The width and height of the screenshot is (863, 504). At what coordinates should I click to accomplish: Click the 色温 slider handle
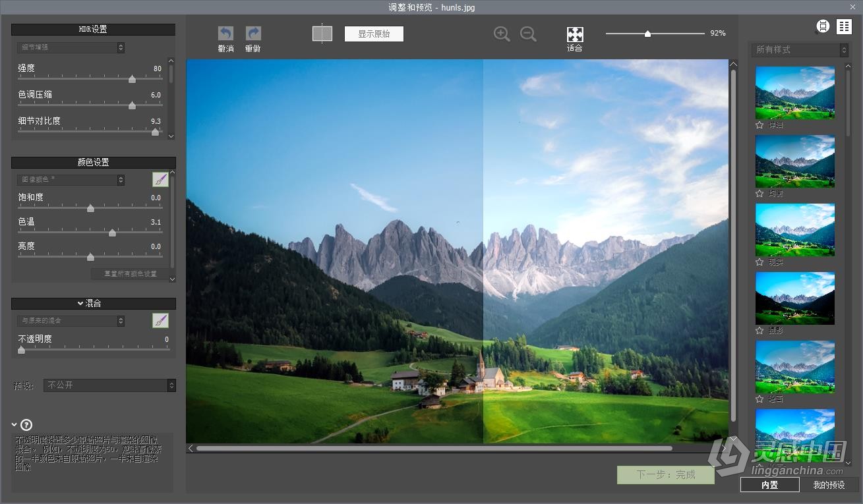(x=112, y=233)
